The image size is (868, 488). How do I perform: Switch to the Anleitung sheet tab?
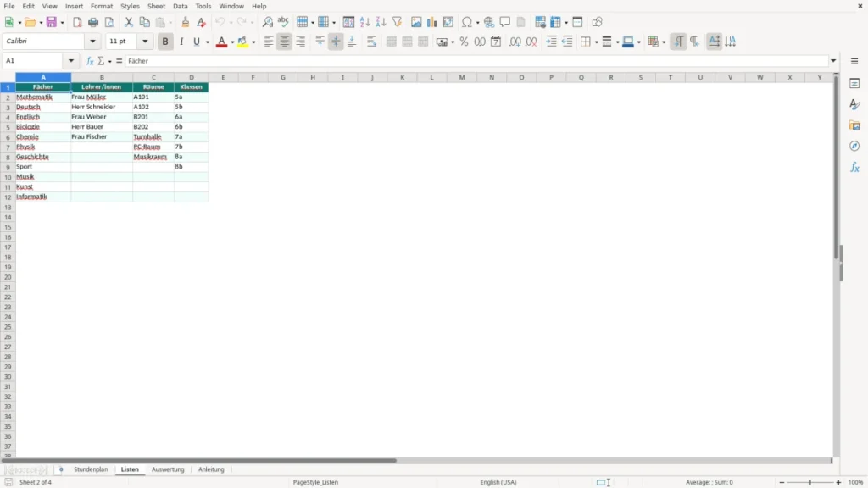click(211, 469)
